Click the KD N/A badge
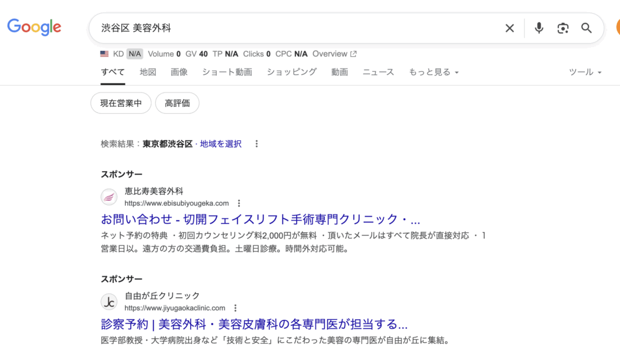The width and height of the screenshot is (620, 364). pyautogui.click(x=134, y=54)
